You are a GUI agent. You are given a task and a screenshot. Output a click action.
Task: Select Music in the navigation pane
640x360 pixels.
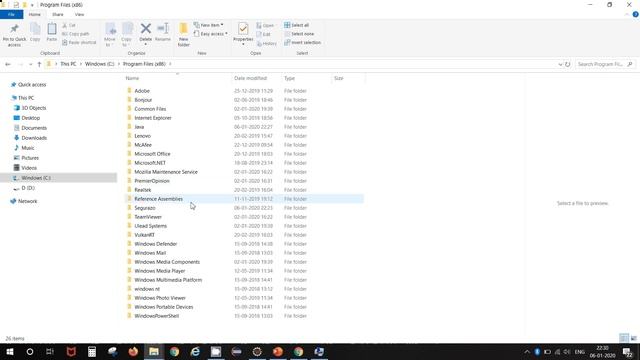click(x=28, y=148)
